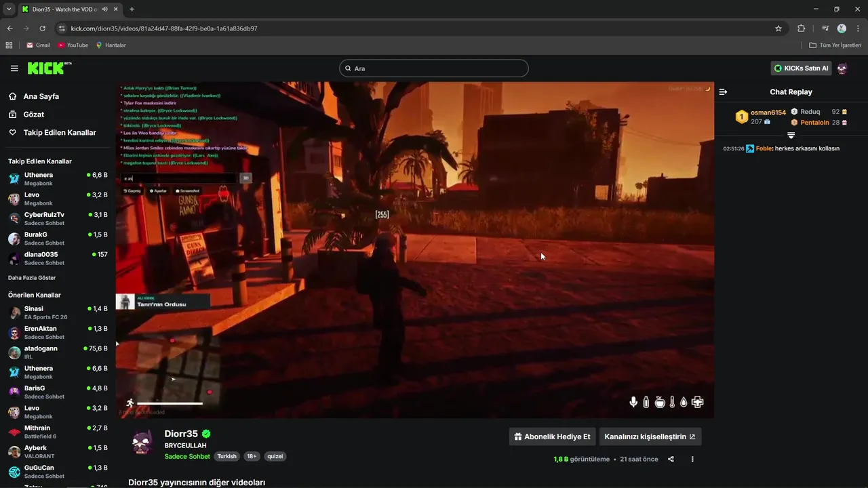
Task: Open BurakG channel
Action: (x=58, y=239)
